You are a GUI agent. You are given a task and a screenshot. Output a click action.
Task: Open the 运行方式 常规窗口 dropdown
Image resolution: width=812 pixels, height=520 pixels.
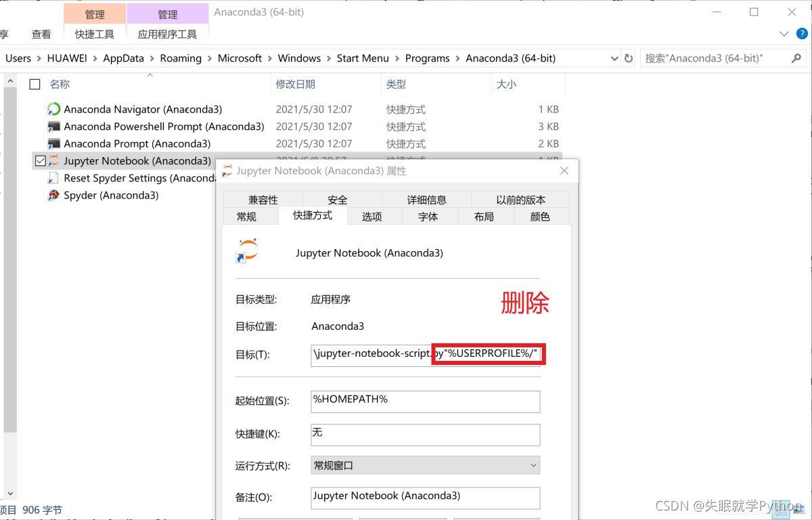[426, 465]
